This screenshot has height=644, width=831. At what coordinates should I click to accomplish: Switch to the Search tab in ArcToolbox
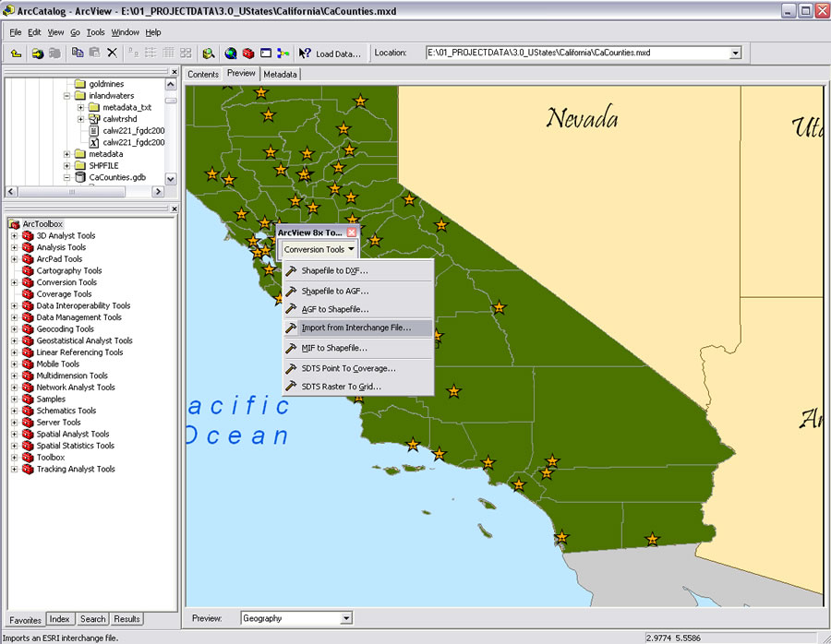(x=92, y=618)
